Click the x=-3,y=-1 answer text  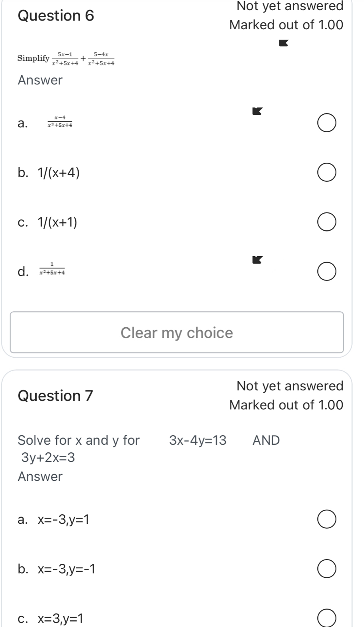tap(66, 569)
